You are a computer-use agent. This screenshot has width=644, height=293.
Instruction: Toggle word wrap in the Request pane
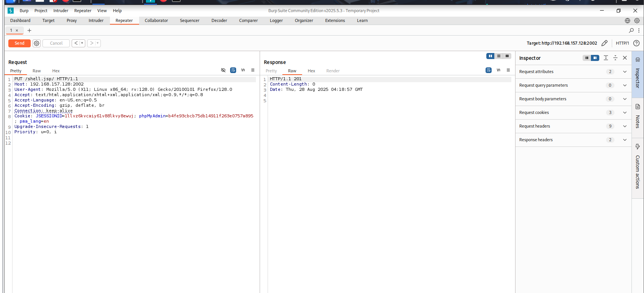[233, 70]
